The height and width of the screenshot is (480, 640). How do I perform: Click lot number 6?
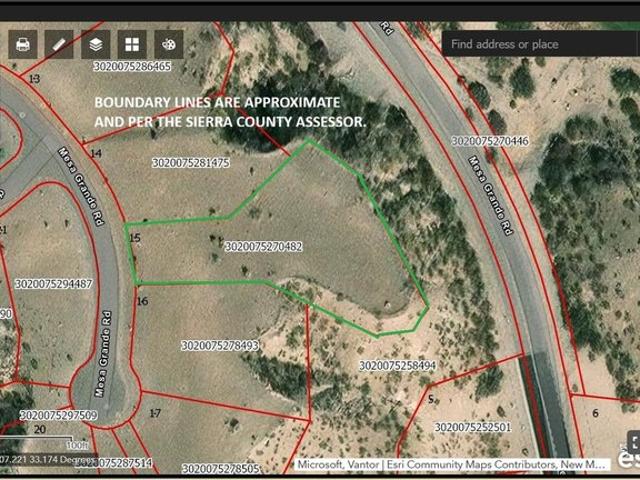coord(596,413)
